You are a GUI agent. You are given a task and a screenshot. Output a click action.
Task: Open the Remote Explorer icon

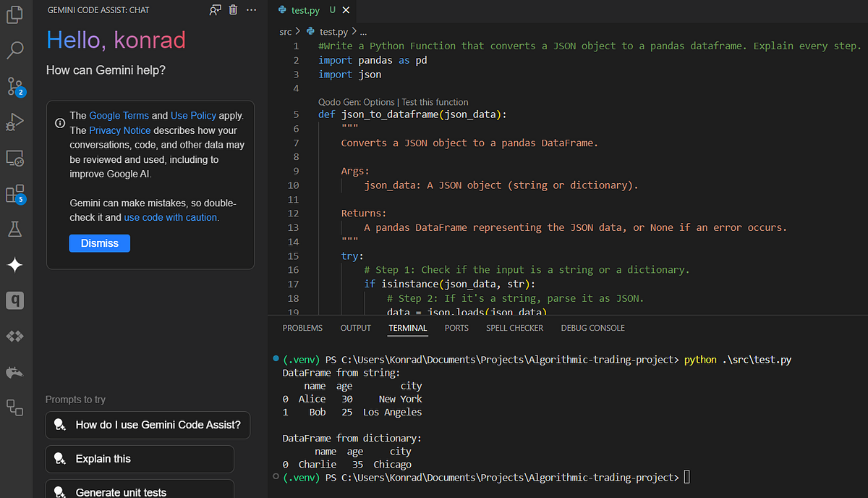coord(16,158)
